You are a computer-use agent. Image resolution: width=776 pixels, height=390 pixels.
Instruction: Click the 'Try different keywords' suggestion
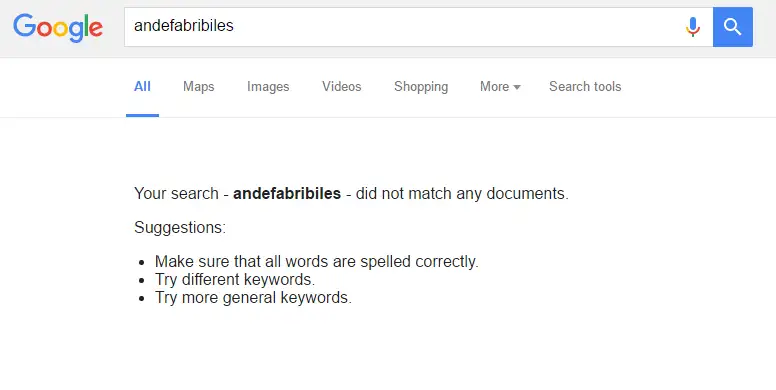[235, 280]
